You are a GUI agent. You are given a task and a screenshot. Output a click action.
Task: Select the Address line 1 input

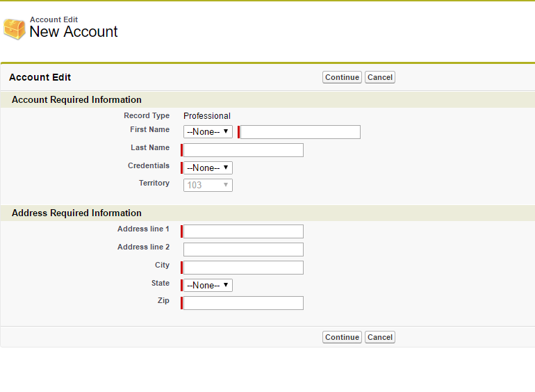(243, 231)
